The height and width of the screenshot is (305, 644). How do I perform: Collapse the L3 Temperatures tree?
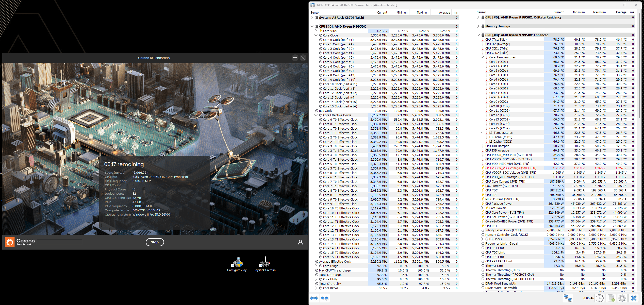pyautogui.click(x=482, y=133)
